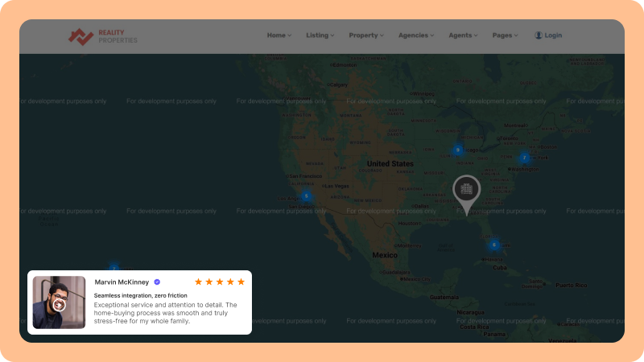Screen dimensions: 644x362
Task: Click the 'Seamless integration, zero friction' heading
Action: pos(140,295)
